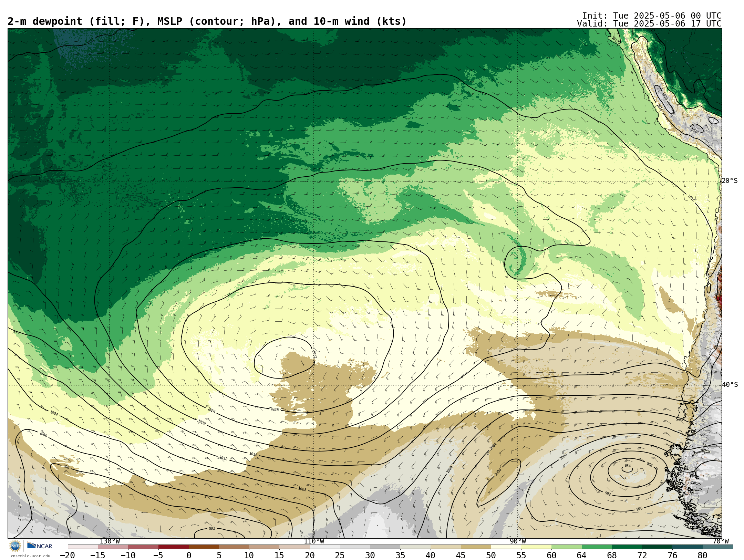
Task: Pick colorbar swatch between 60 and 64
Action: pos(567,547)
